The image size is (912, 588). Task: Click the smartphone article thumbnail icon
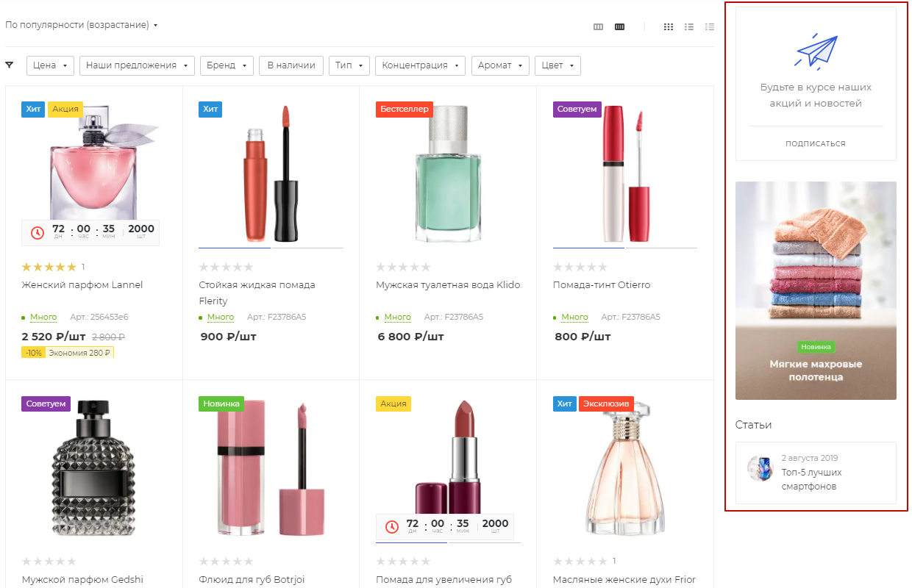coord(760,468)
